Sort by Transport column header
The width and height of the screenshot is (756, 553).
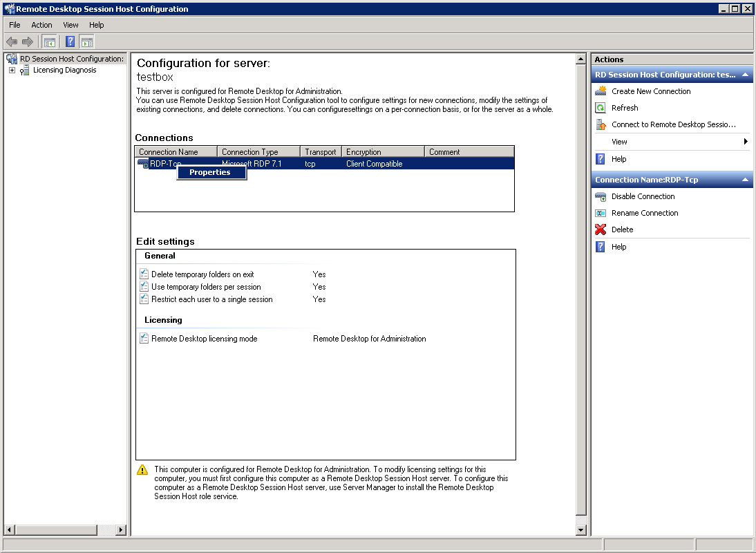click(321, 152)
